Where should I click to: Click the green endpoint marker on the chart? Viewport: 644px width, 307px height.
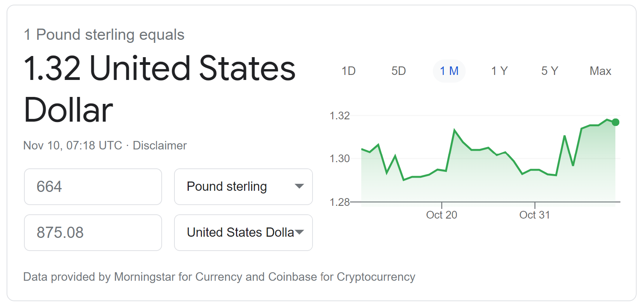tap(615, 122)
